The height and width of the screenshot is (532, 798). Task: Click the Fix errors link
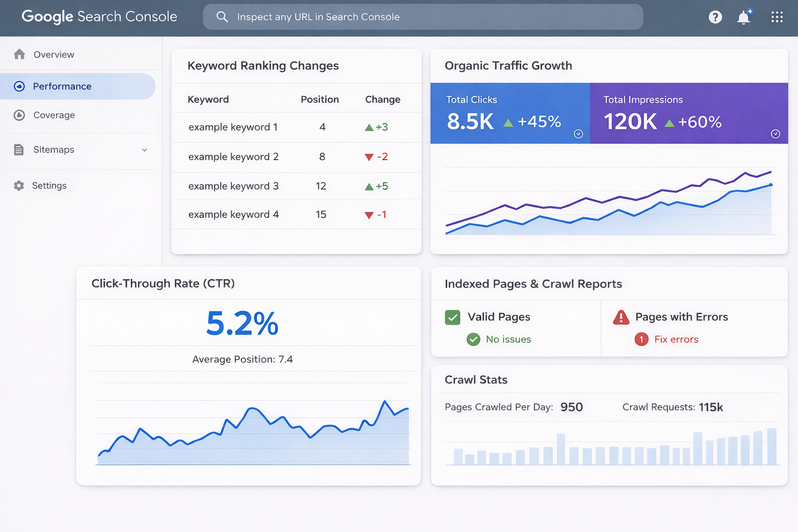(x=676, y=340)
